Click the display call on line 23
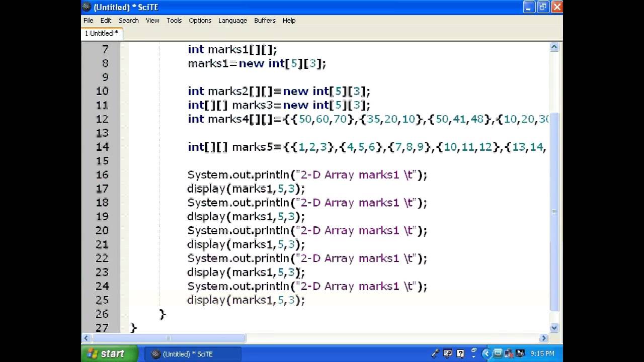Screen dimensions: 644x362 (246, 272)
